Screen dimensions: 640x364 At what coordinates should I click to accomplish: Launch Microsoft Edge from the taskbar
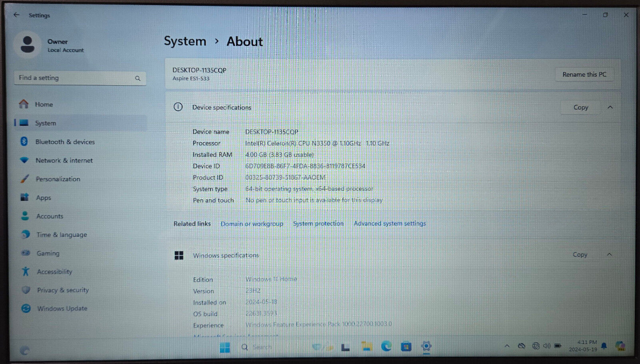click(x=386, y=346)
